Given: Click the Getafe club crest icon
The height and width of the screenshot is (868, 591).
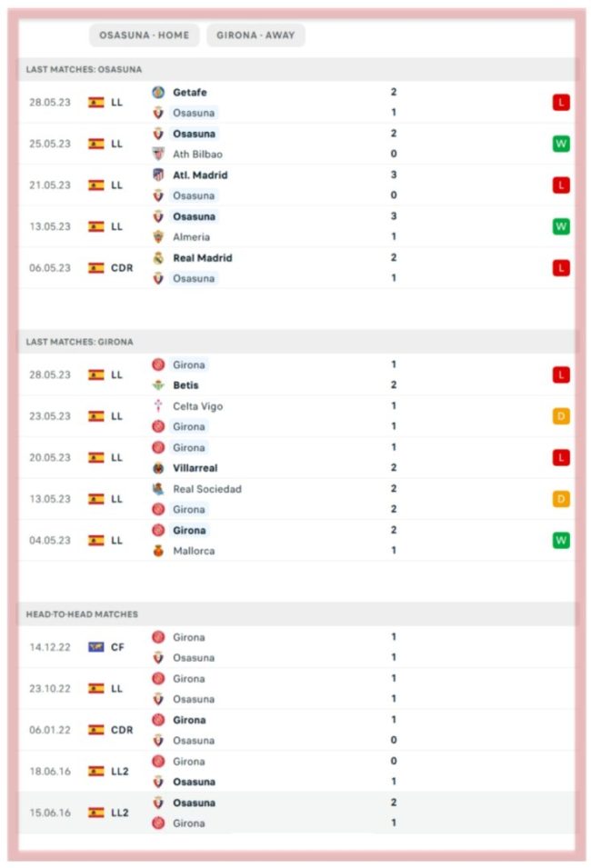Looking at the screenshot, I should coord(158,93).
